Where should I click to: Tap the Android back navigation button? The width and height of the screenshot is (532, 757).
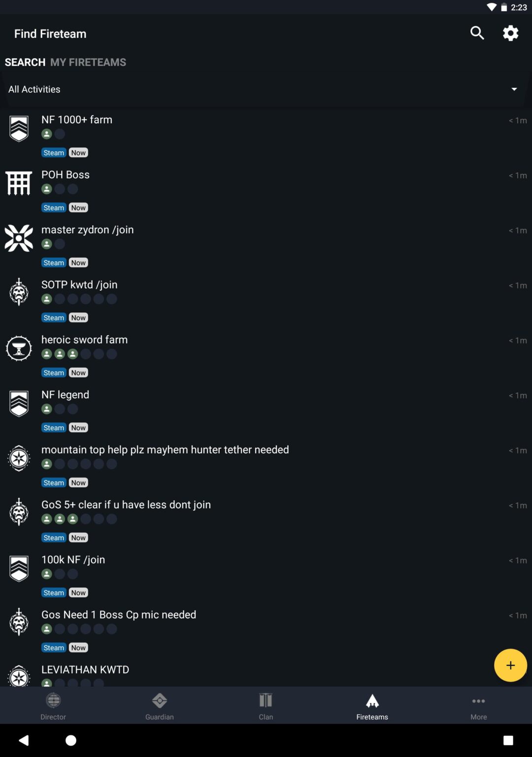pos(24,740)
